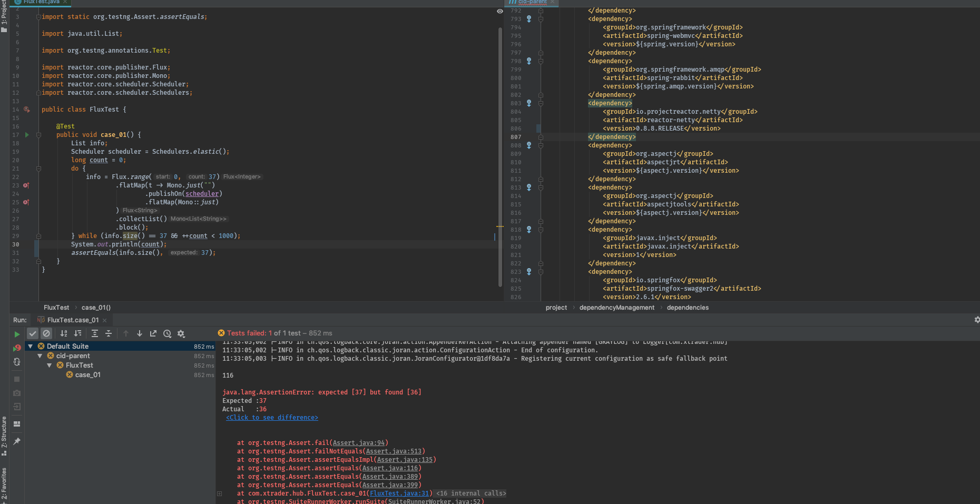Toggle show ignored tests button
The width and height of the screenshot is (980, 504).
pos(46,333)
